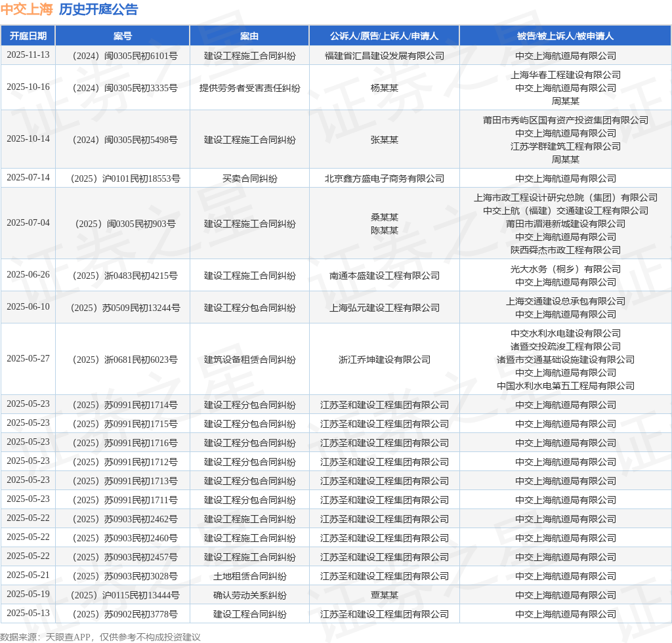Image resolution: width=672 pixels, height=643 pixels.
Task: Select case number 闽0305民初6101号
Action: [141, 56]
